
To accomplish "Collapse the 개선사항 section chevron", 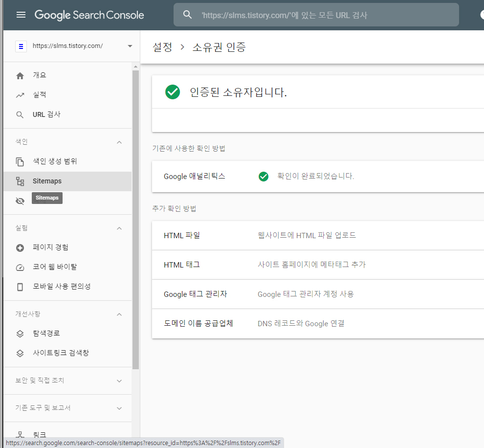I will tap(119, 314).
